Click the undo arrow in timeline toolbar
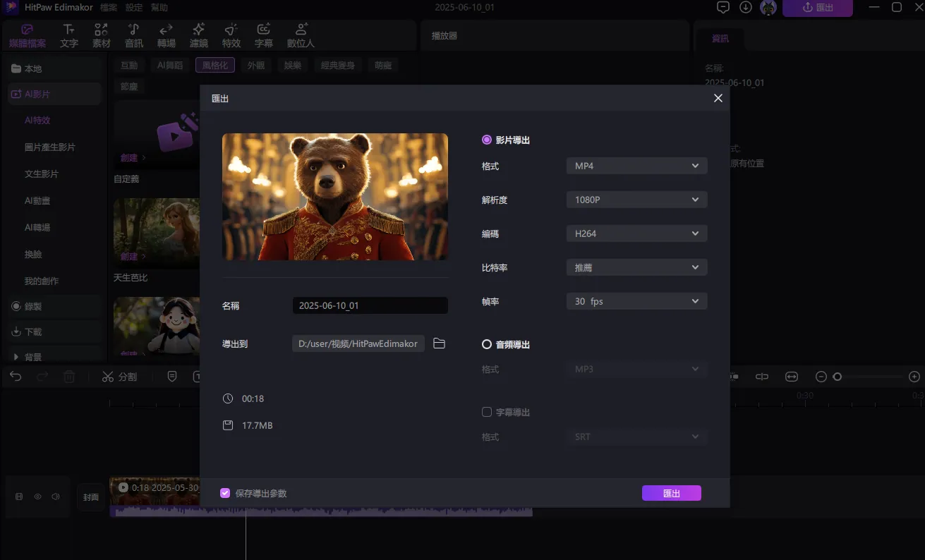 pyautogui.click(x=16, y=377)
